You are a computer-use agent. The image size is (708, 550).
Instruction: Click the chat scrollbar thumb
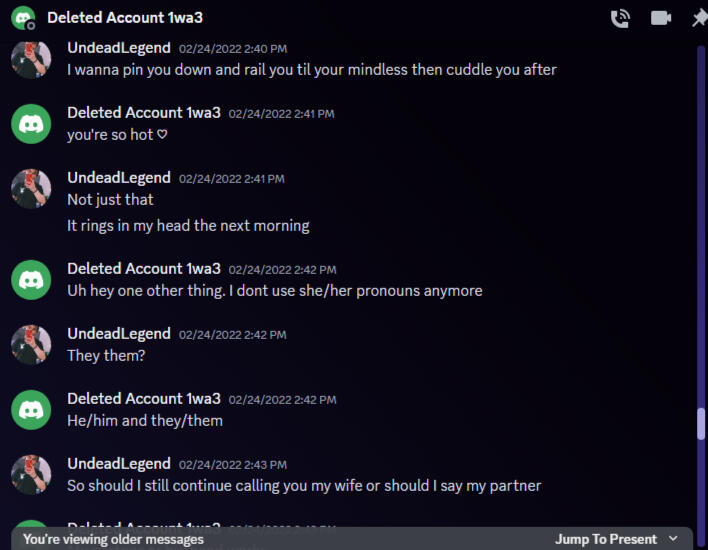click(701, 423)
